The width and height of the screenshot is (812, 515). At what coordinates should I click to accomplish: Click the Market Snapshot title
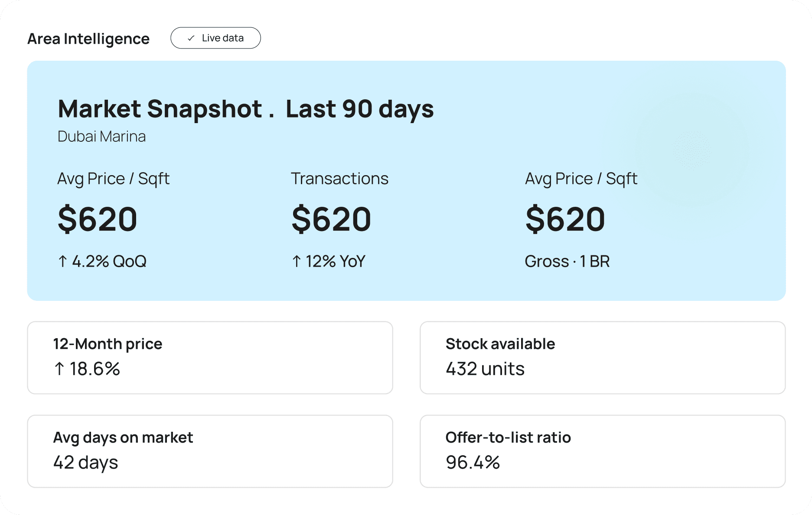[160, 109]
